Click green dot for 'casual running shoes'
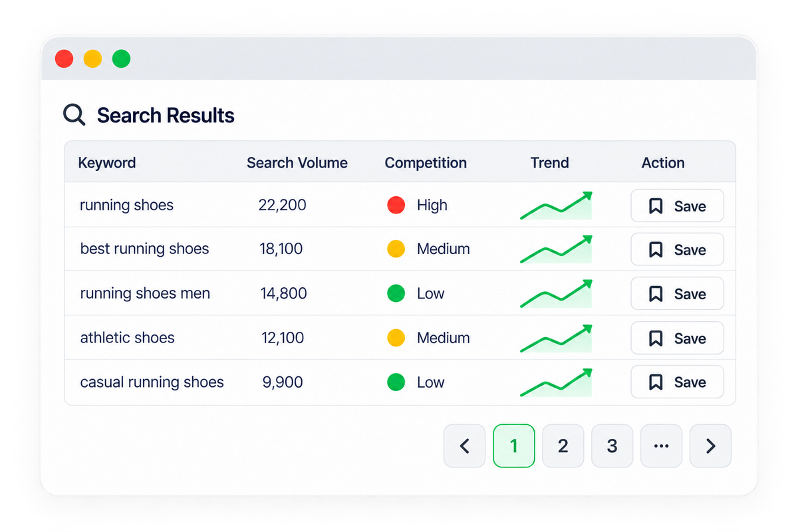Viewport: 798px width, 532px height. (396, 382)
